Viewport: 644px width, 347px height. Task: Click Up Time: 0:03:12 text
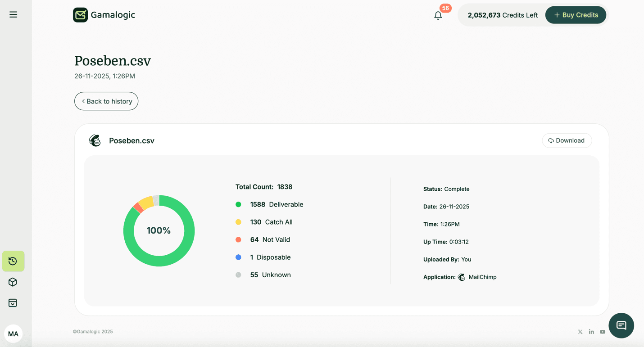point(446,242)
